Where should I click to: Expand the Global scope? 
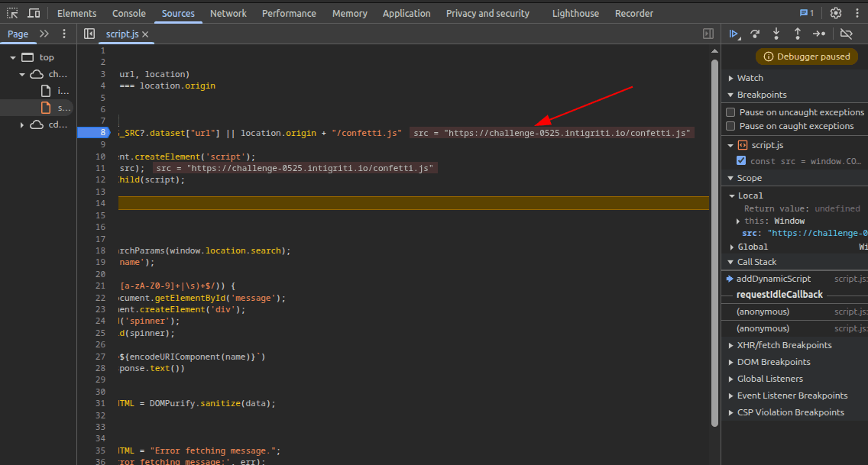(732, 247)
